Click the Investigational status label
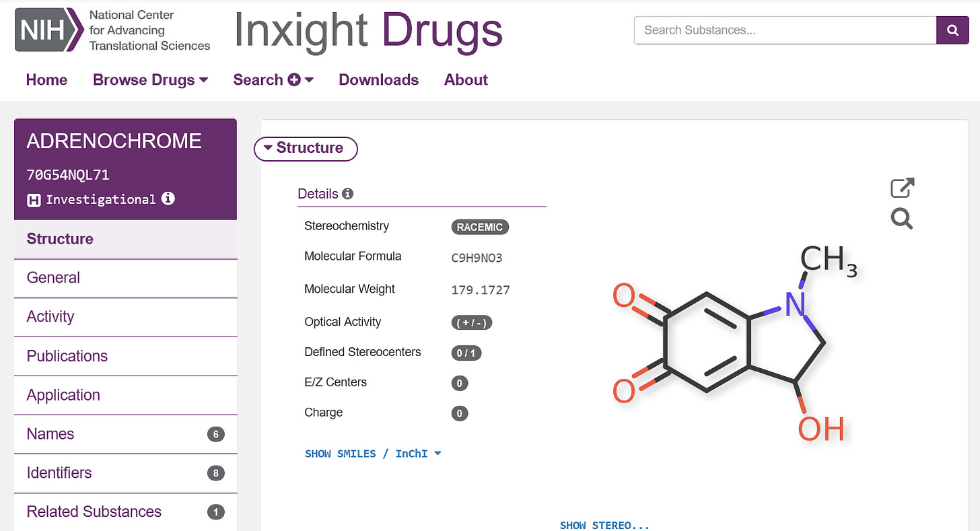 coord(101,199)
